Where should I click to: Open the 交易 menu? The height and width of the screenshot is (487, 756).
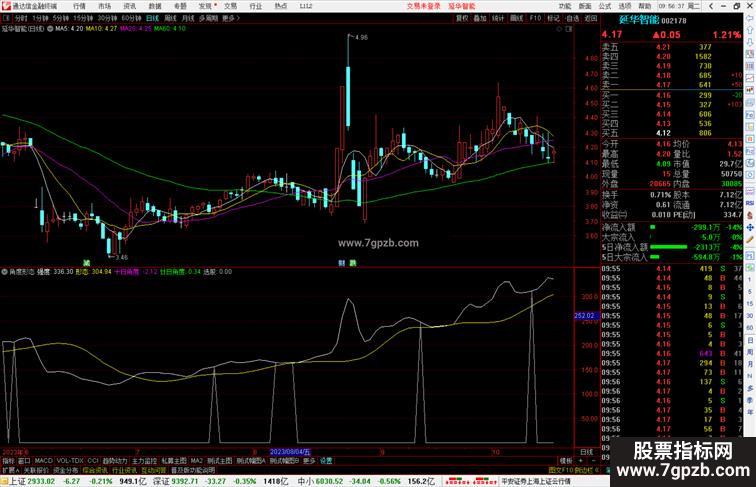tap(230, 6)
